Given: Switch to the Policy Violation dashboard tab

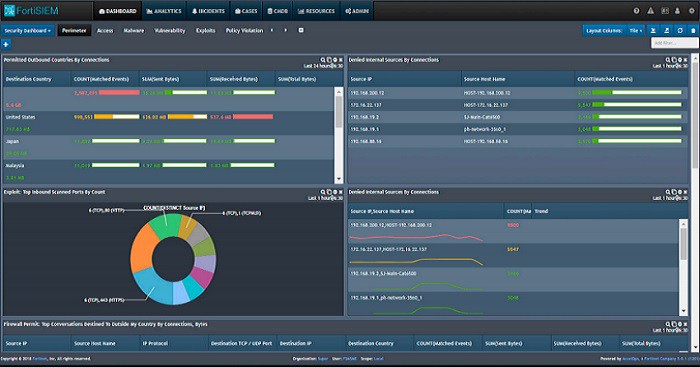Looking at the screenshot, I should coord(244,30).
